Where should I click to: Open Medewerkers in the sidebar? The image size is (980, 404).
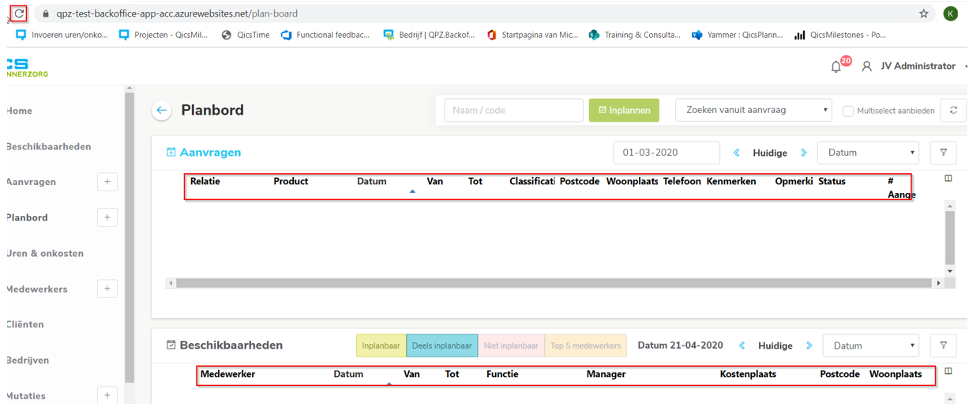coord(36,289)
